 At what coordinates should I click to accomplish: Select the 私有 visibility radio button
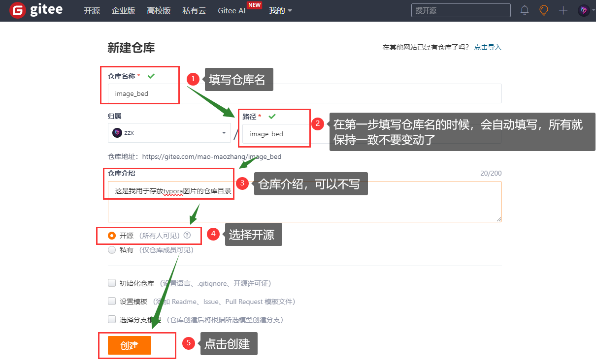(112, 249)
